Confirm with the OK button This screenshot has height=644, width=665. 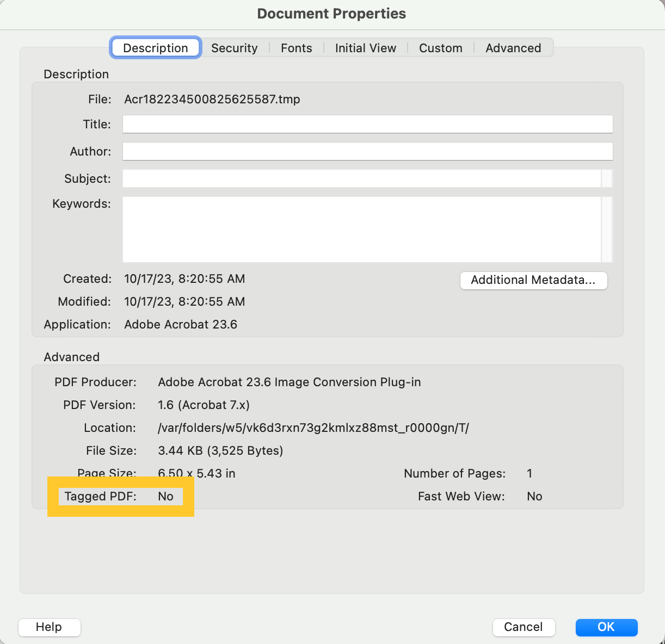(606, 627)
